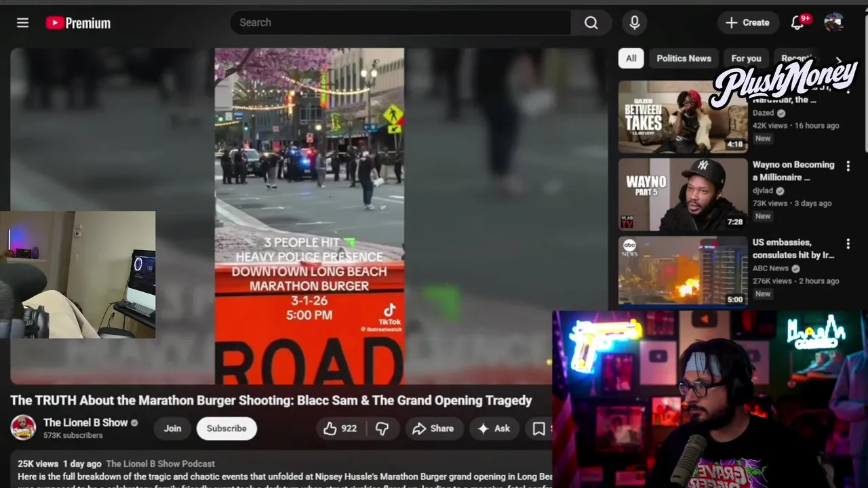
Task: Open the djvlad channel name
Action: pos(763,191)
